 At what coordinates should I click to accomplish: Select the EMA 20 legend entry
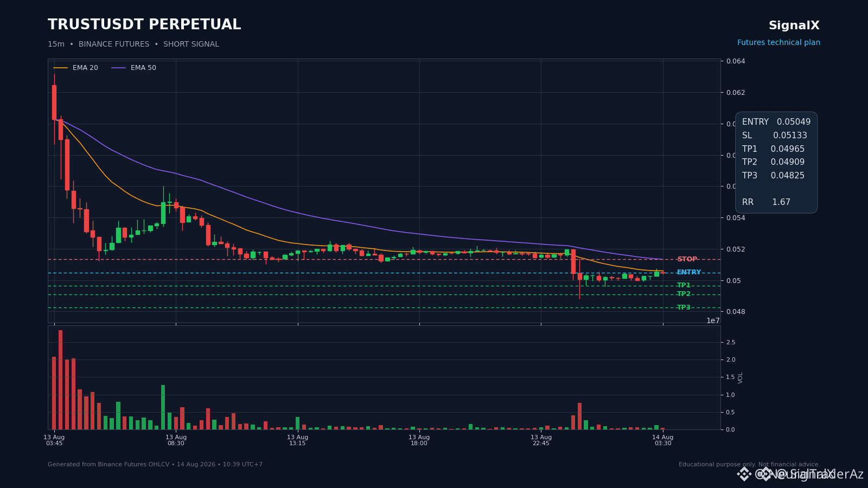click(x=76, y=68)
